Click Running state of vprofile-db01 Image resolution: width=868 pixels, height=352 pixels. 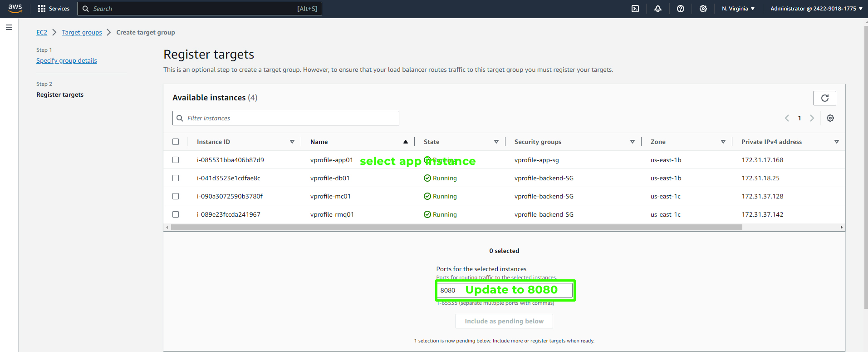pyautogui.click(x=440, y=178)
